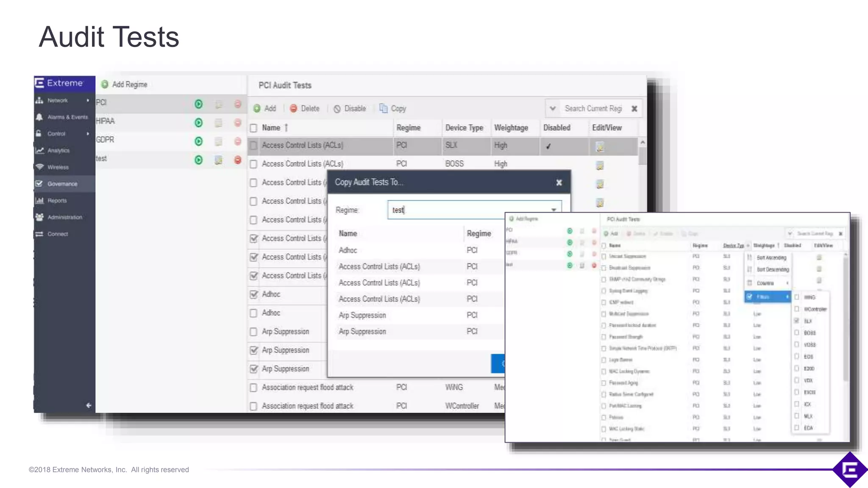
Task: Click edit notes icon for test regime
Action: click(x=218, y=160)
